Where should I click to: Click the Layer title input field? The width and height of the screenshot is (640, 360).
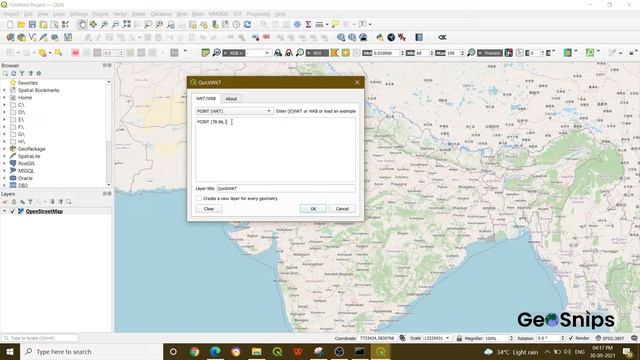click(286, 189)
